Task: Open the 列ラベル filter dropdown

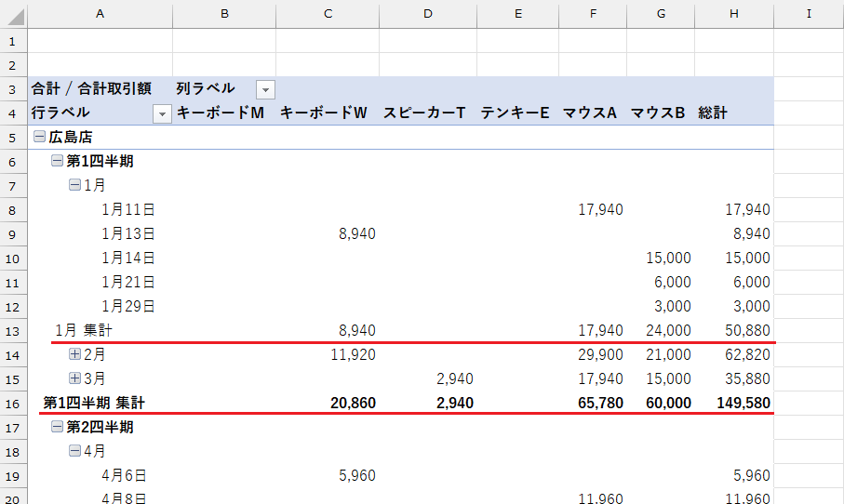Action: tap(265, 89)
